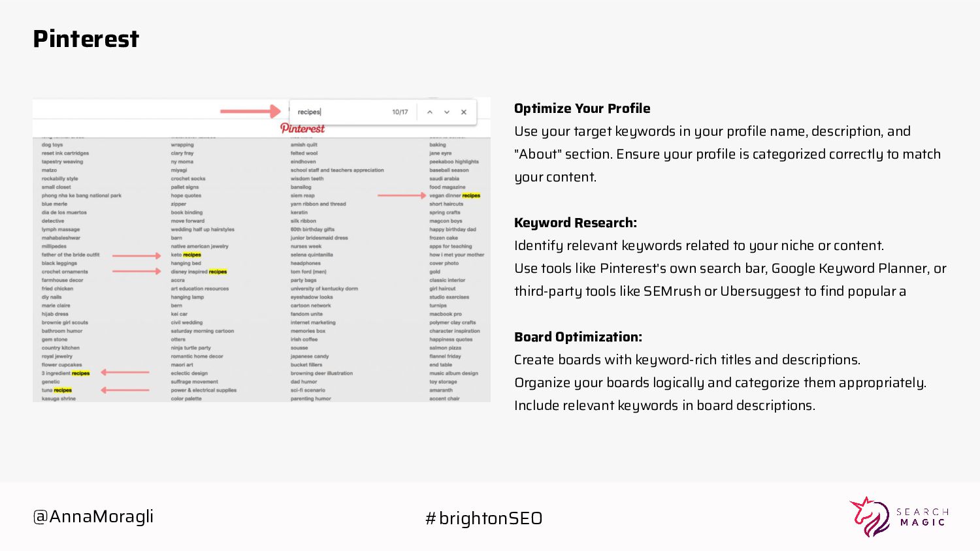Screen dimensions: 980x551
Task: Click the 'food magazine' entry
Action: click(448, 187)
